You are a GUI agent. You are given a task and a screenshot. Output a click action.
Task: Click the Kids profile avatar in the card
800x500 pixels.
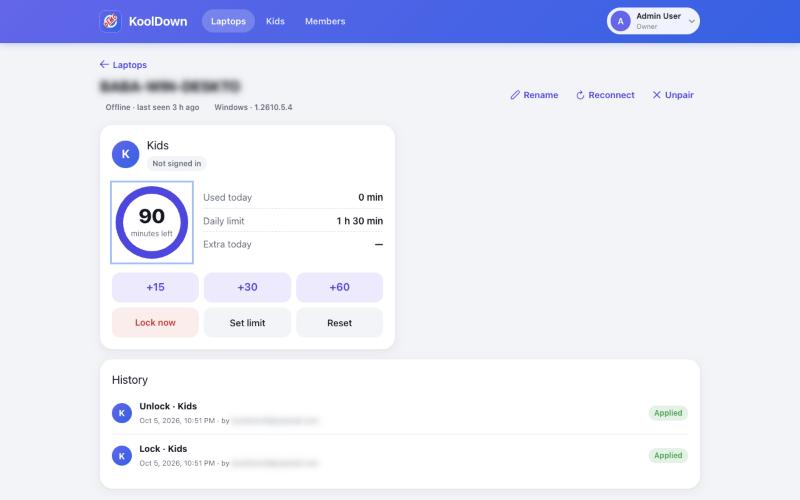click(126, 154)
